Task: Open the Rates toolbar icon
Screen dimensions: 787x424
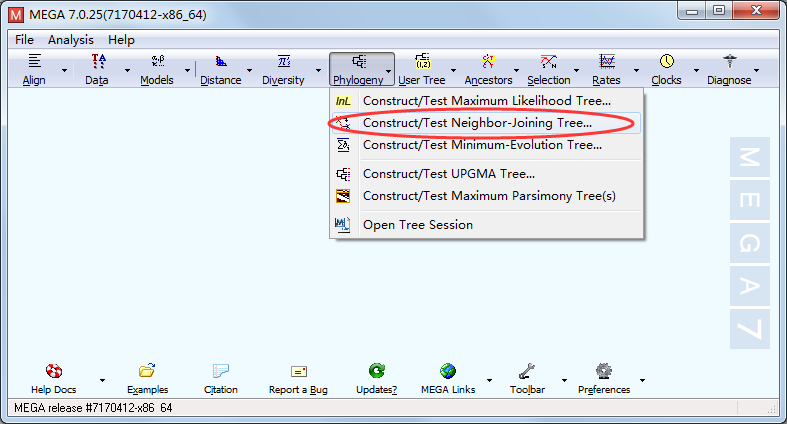Action: pos(607,61)
